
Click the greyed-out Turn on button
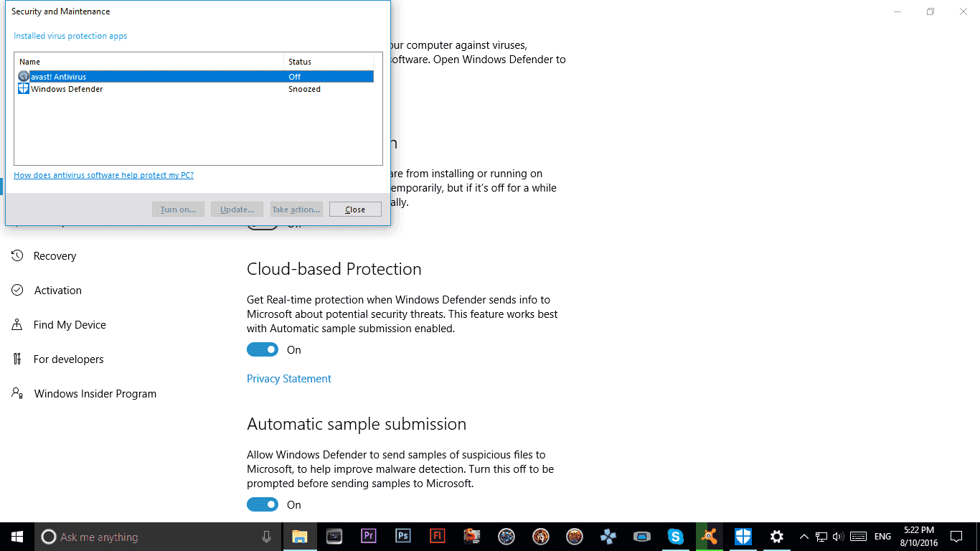[x=178, y=209]
